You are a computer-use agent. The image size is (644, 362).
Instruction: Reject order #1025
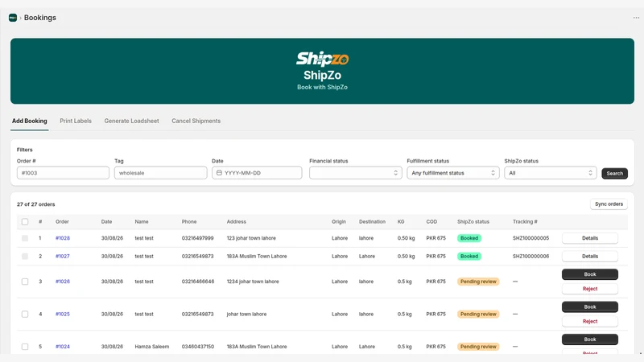point(590,321)
